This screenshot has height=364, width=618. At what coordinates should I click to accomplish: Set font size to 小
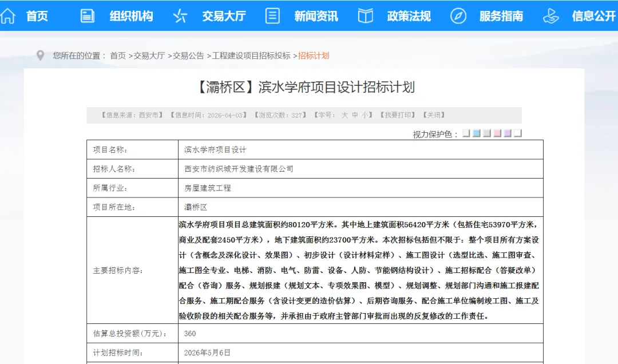click(x=365, y=115)
